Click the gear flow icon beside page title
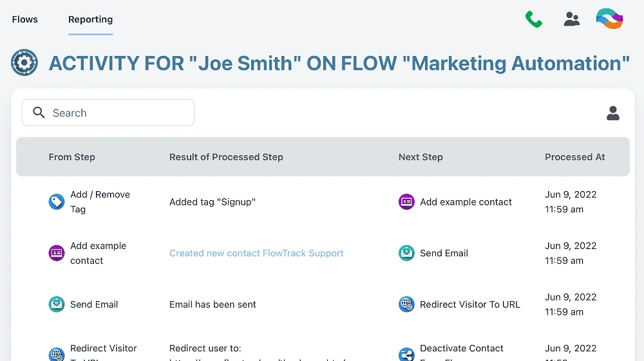The height and width of the screenshot is (361, 644). [24, 63]
